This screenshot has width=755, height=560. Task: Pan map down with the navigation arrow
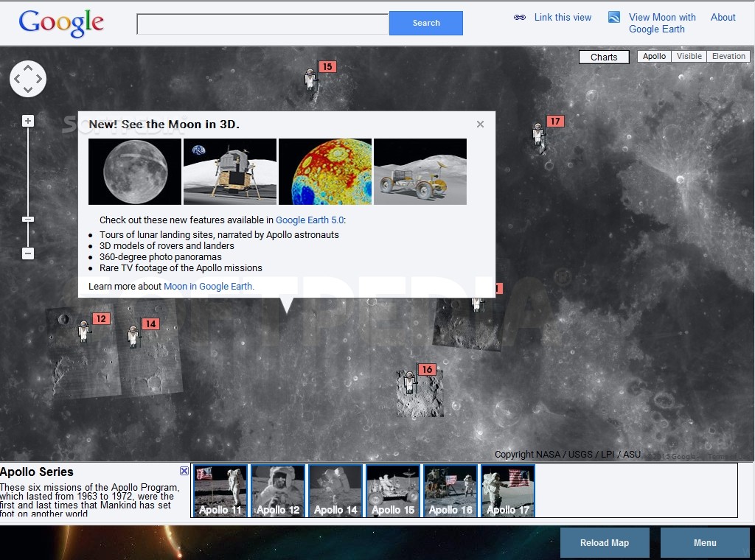[28, 89]
